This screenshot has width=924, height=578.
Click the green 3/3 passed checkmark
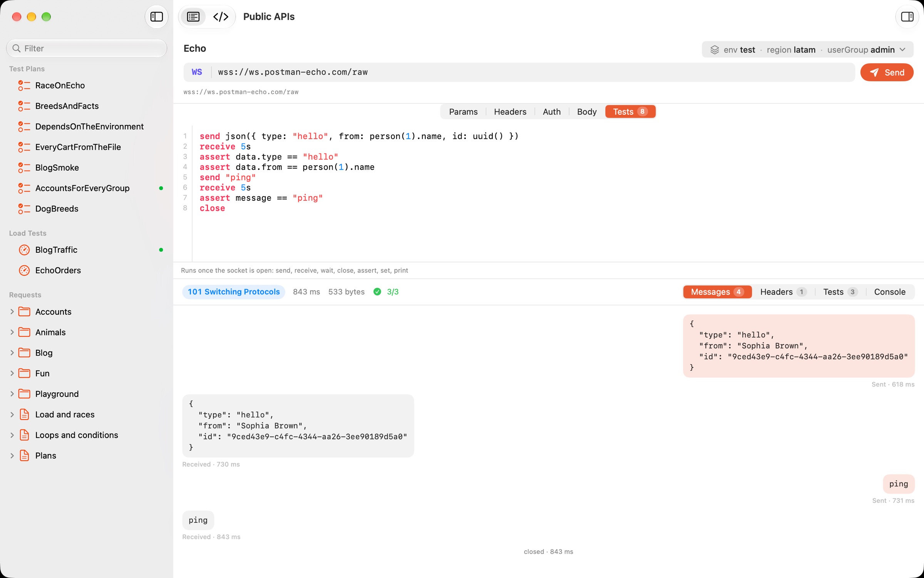[377, 292]
